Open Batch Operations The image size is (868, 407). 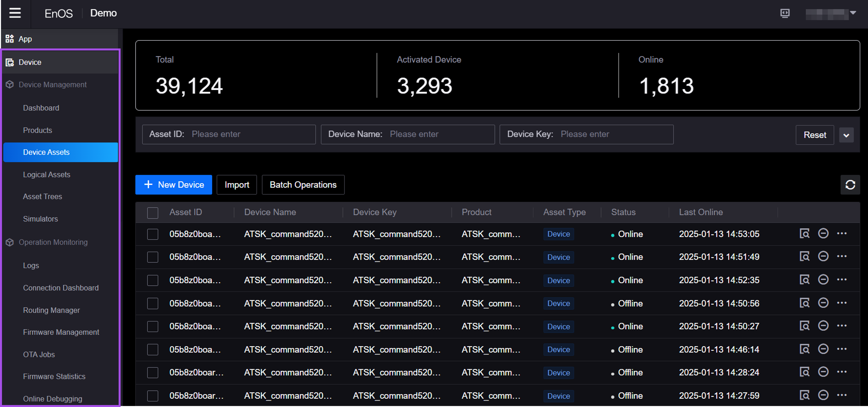pyautogui.click(x=303, y=185)
